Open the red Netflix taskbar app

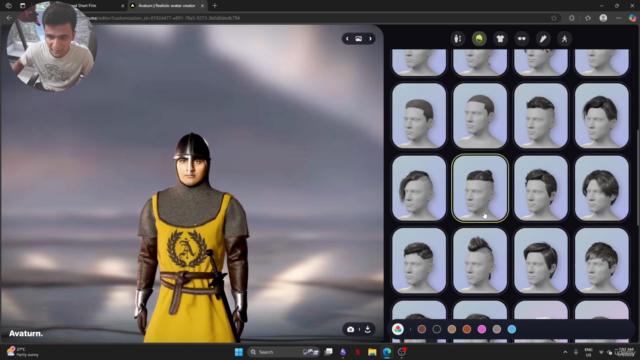pyautogui.click(x=358, y=352)
